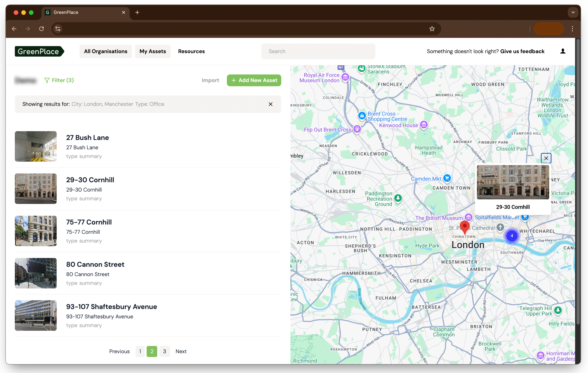Clear the active filter results bar
588x373 pixels.
click(270, 104)
